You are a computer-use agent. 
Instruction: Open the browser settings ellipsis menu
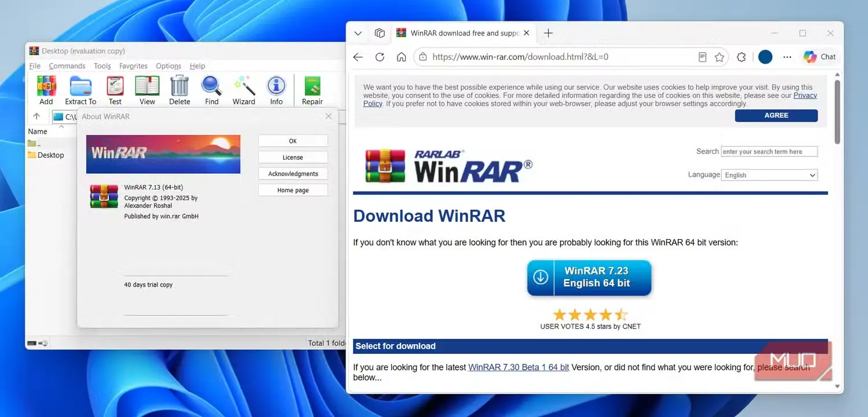click(787, 57)
